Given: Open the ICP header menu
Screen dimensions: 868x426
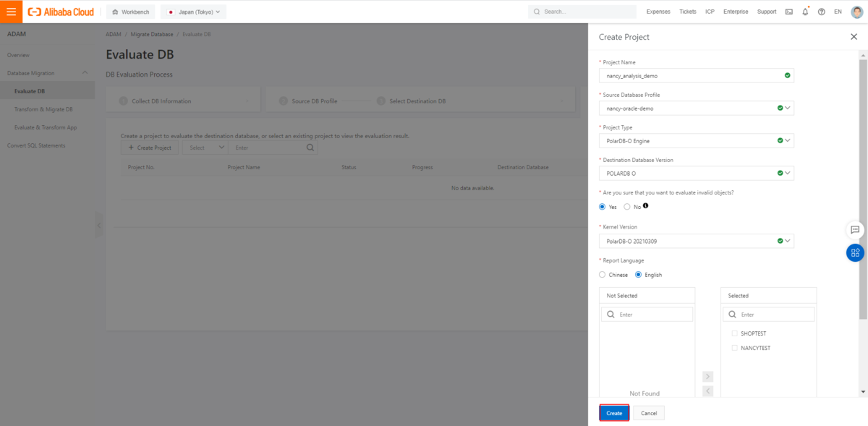Looking at the screenshot, I should click(710, 12).
